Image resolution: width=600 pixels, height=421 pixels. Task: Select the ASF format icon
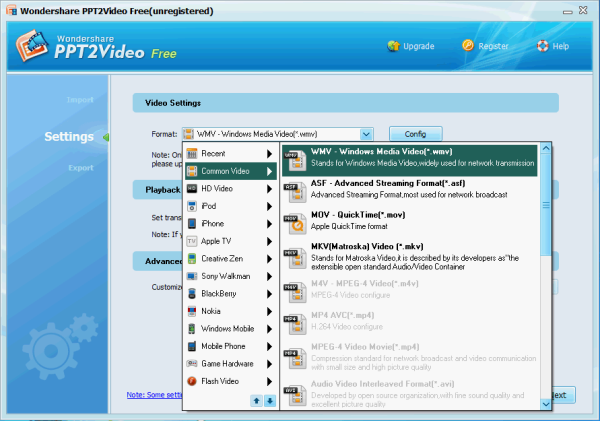(292, 190)
